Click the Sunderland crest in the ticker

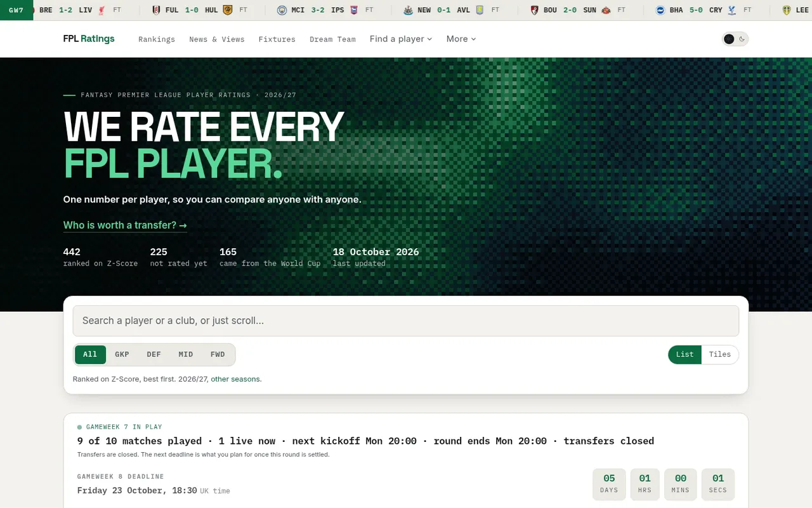[x=606, y=10]
